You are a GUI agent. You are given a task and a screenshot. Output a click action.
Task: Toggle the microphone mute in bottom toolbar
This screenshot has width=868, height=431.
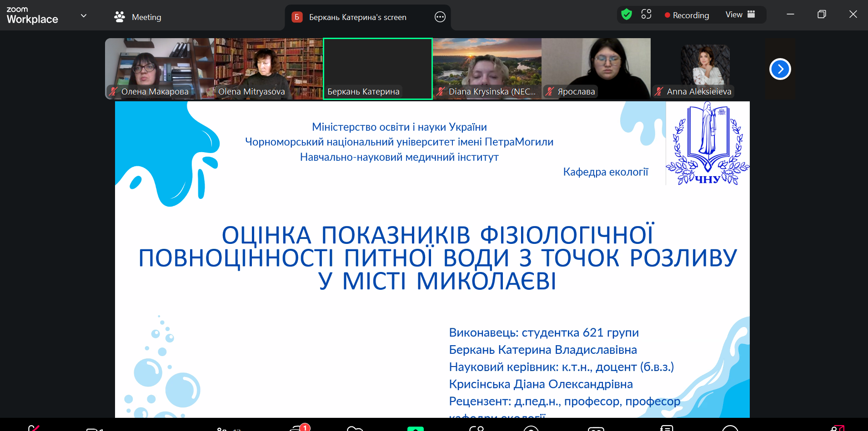coord(33,428)
